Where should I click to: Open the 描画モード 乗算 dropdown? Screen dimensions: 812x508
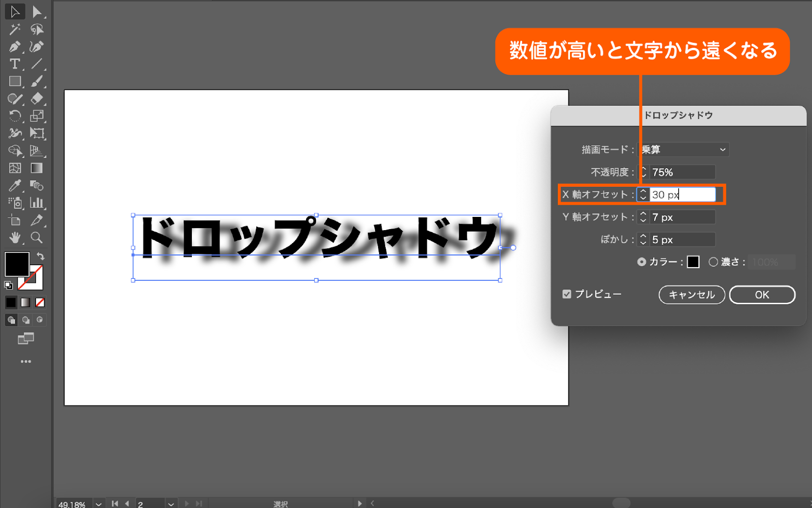684,149
